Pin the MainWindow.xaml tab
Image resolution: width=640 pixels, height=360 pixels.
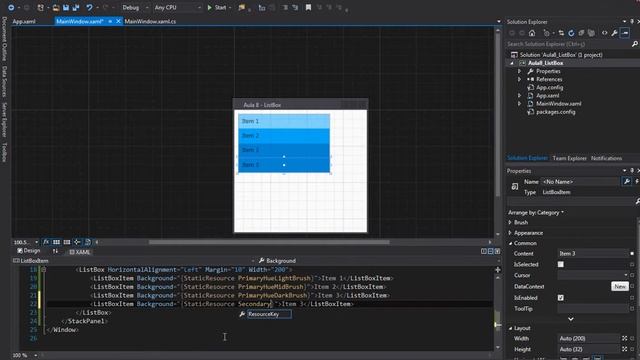coord(110,21)
